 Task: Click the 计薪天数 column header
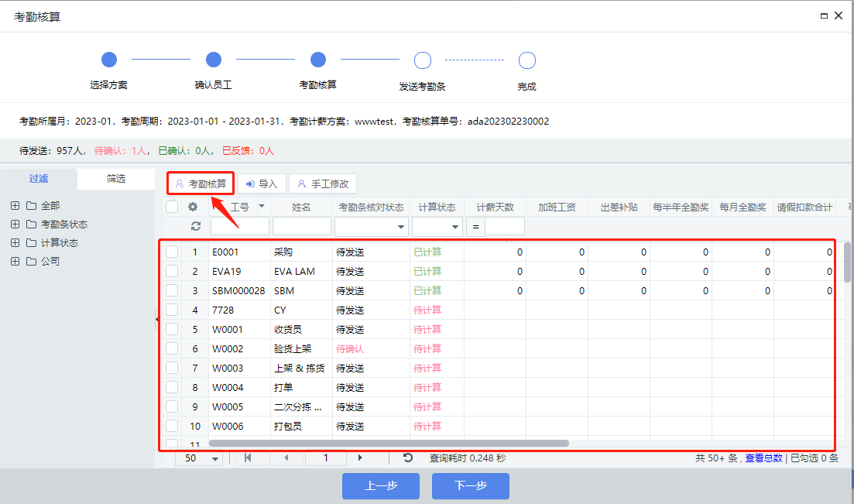[495, 207]
